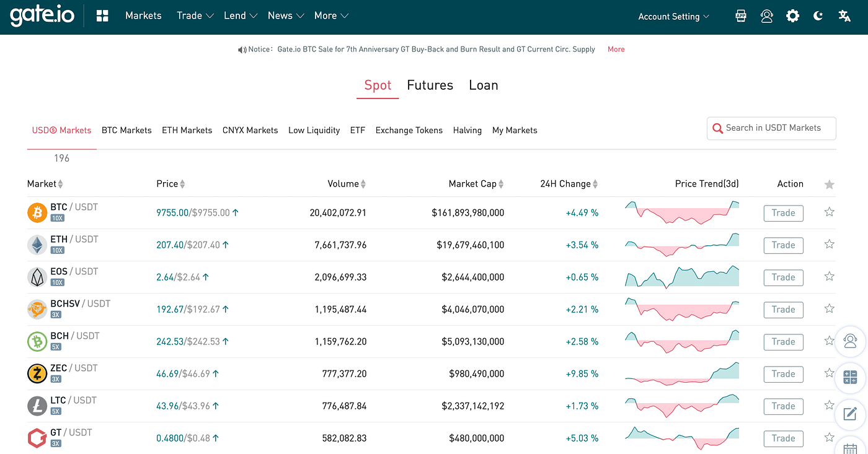Switch to the Futures tab

pyautogui.click(x=430, y=85)
